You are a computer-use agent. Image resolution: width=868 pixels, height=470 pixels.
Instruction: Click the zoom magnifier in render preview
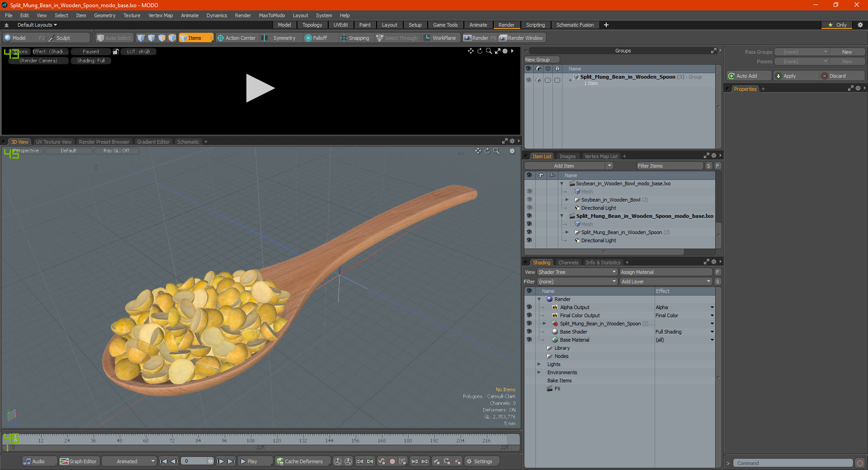[x=489, y=51]
